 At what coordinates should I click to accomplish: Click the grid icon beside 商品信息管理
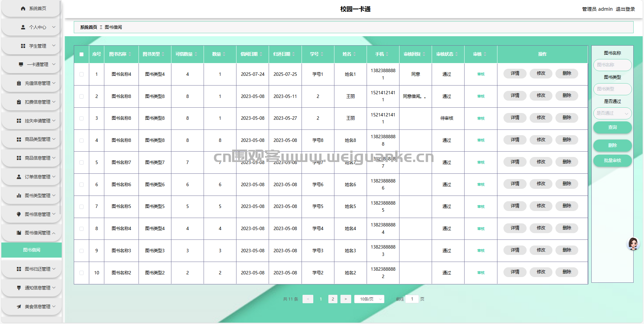click(x=19, y=158)
